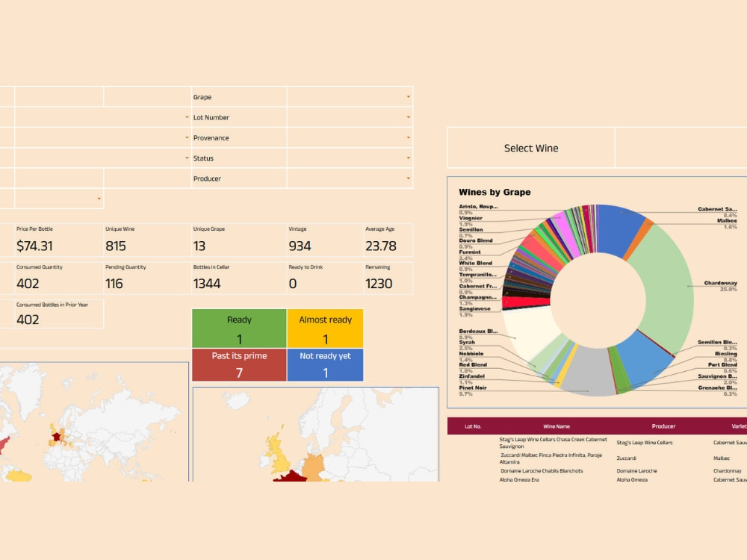
Task: Sort by the Lot No. column header
Action: pyautogui.click(x=473, y=426)
